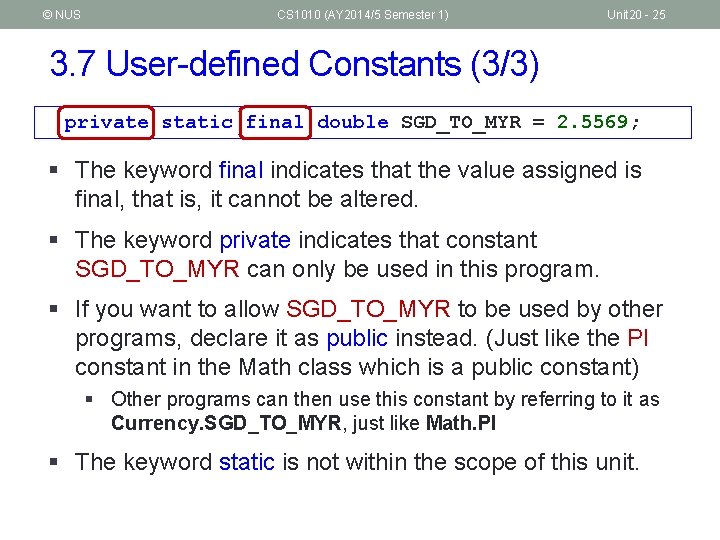Viewport: 720px width, 540px height.
Task: Click the 'final' keyword in the code box
Action: (x=275, y=122)
